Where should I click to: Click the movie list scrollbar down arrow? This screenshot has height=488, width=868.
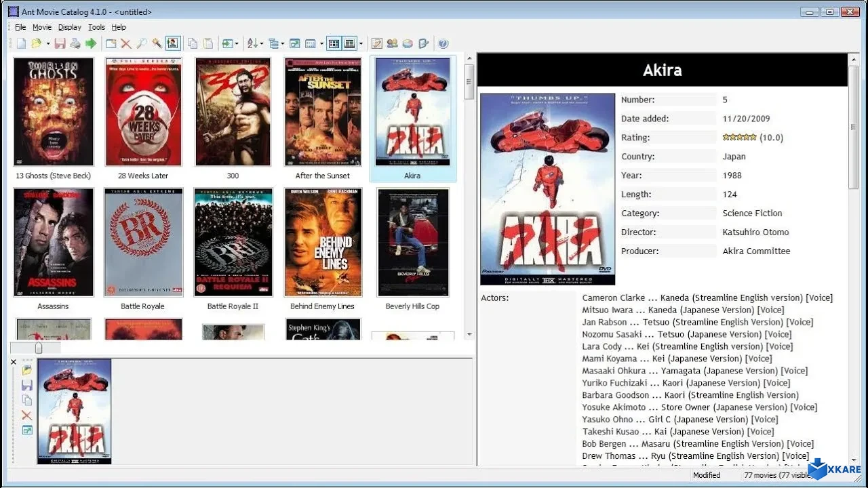tap(469, 334)
